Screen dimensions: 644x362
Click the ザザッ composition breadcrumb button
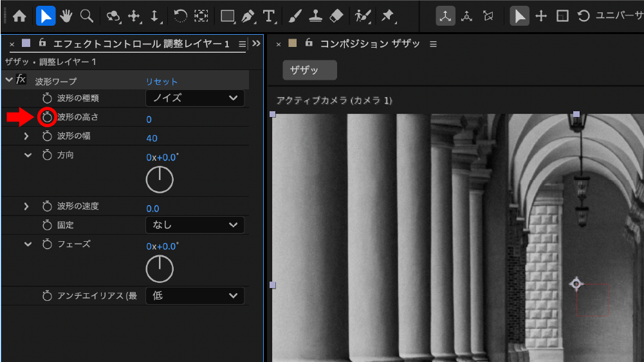click(x=309, y=70)
